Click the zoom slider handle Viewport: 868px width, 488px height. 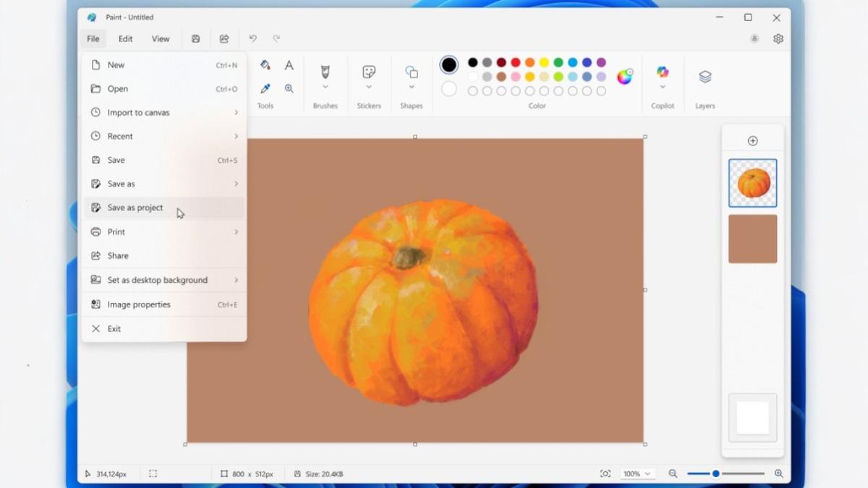715,474
